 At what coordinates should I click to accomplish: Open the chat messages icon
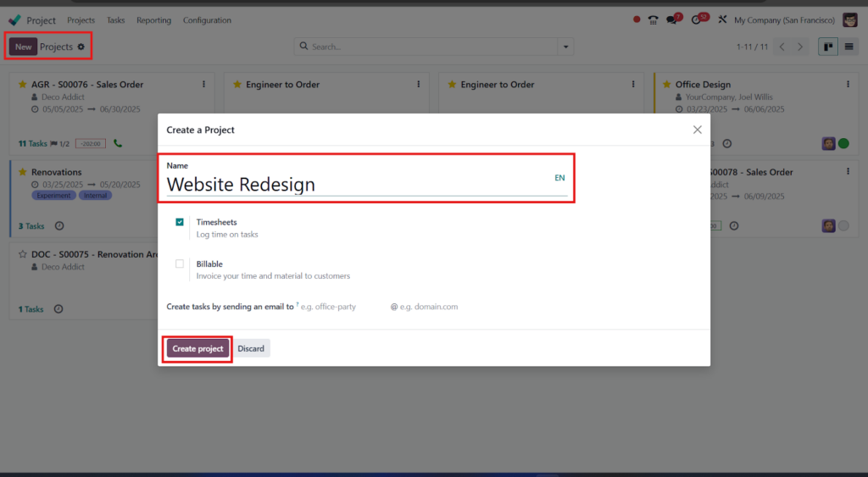pos(671,20)
